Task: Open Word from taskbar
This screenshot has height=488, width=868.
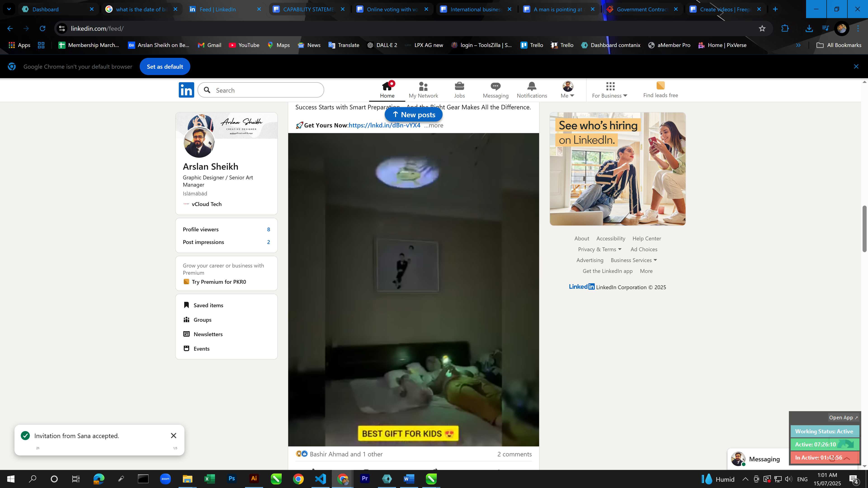Action: (x=409, y=479)
